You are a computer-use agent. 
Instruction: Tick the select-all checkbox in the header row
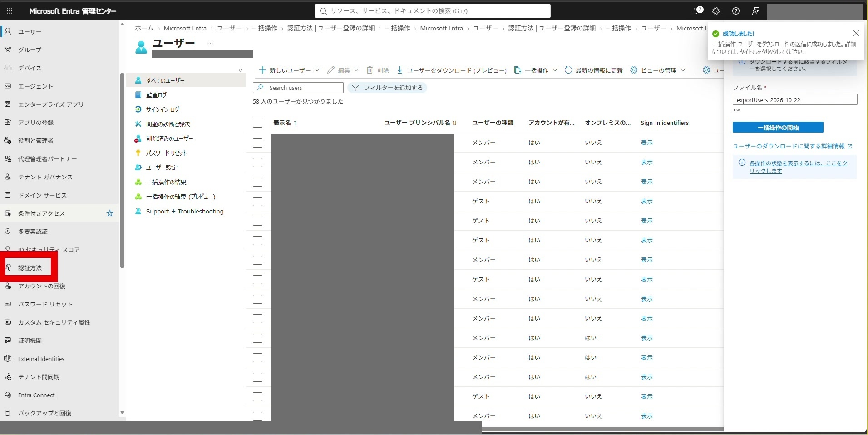[x=257, y=123]
